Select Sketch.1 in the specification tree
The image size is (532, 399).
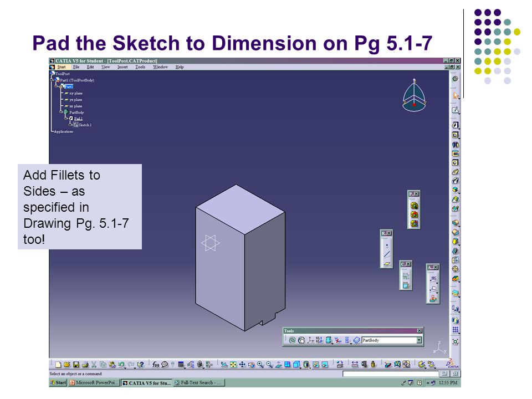tap(85, 125)
